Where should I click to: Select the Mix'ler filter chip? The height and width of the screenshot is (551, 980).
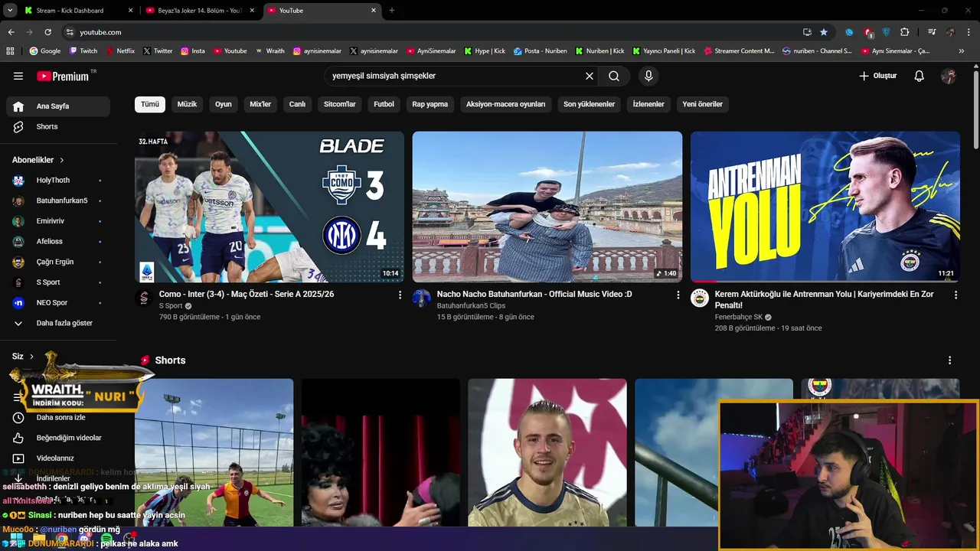point(260,104)
